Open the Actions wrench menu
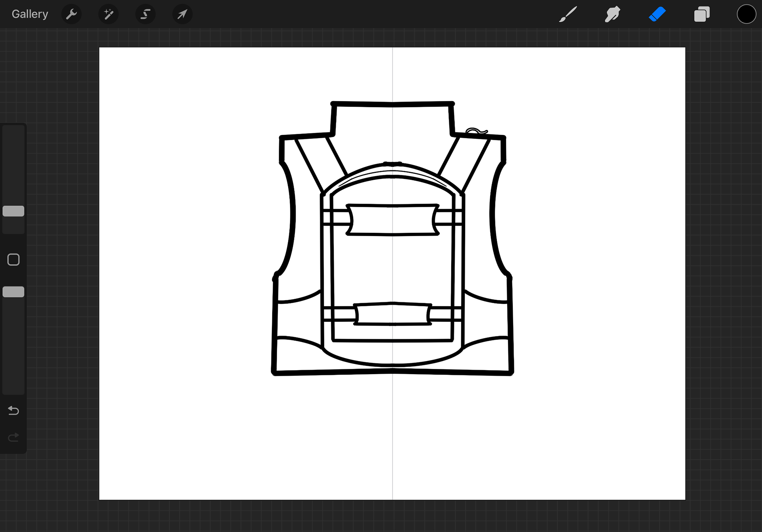Image resolution: width=762 pixels, height=532 pixels. pos(71,14)
